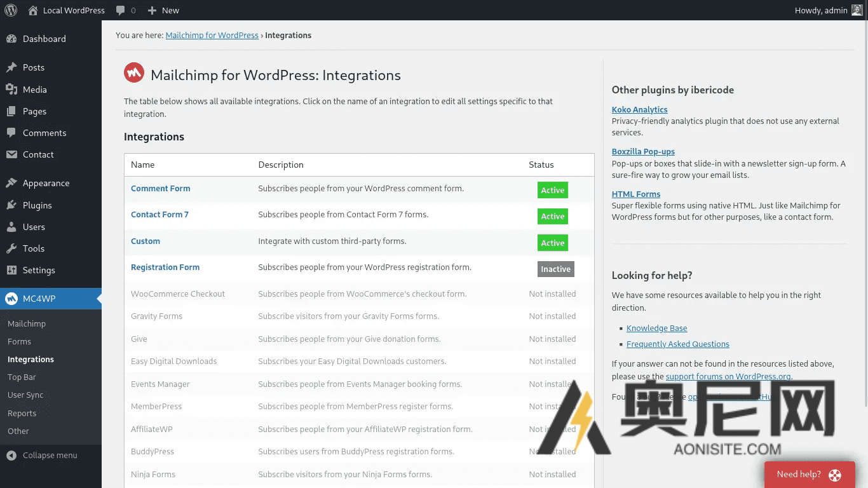Click the Collapse menu arrow icon
Viewport: 868px width, 488px height.
pos(11,456)
